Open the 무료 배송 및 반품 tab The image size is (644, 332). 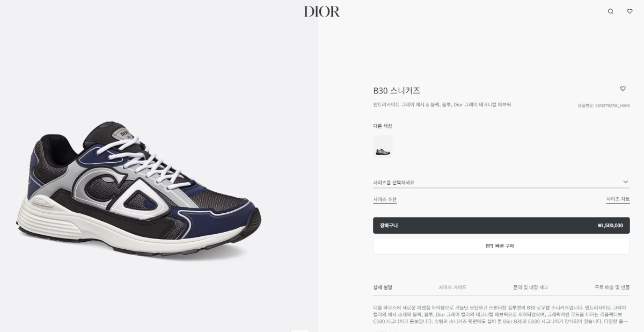[x=612, y=287]
